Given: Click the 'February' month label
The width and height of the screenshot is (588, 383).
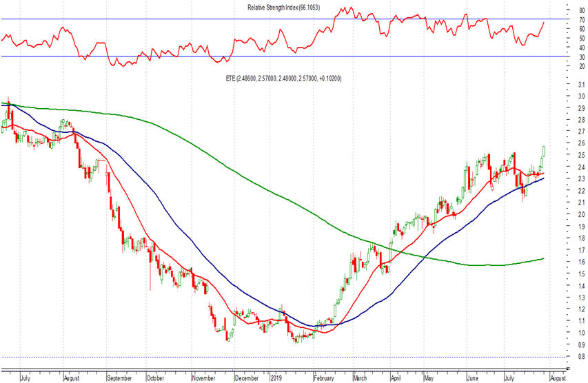Looking at the screenshot, I should click(x=323, y=377).
